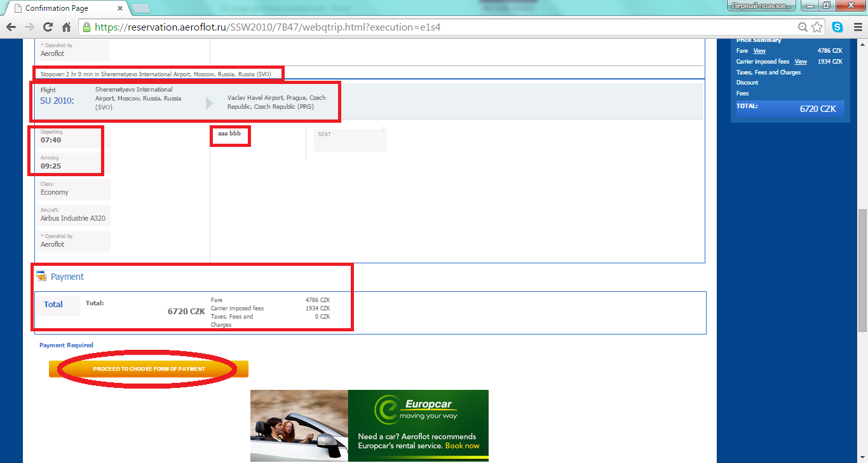Image resolution: width=868 pixels, height=463 pixels.
Task: Click aircraft Airbus Industrie A320
Action: pyautogui.click(x=73, y=218)
